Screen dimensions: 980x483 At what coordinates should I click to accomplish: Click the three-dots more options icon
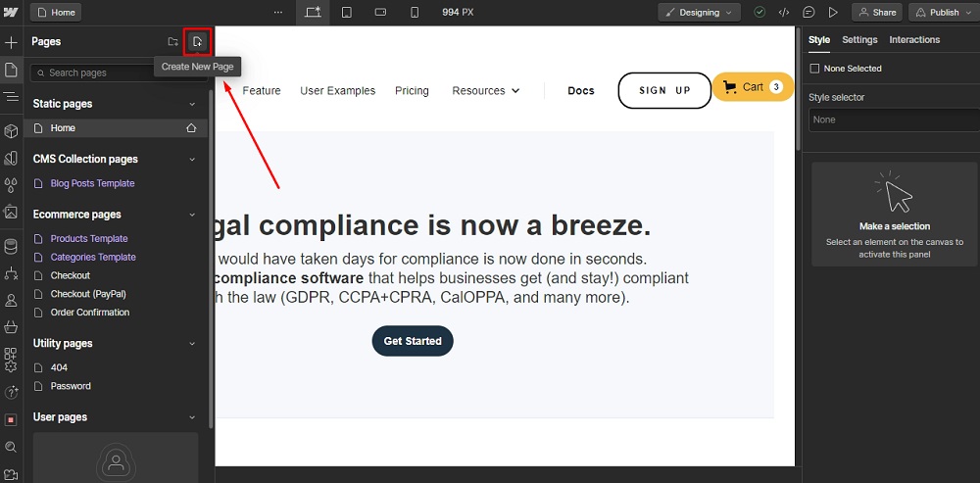pos(278,13)
